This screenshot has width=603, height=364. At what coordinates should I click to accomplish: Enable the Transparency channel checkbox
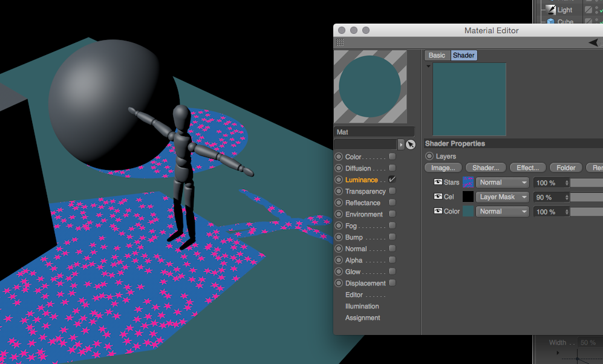click(x=393, y=191)
